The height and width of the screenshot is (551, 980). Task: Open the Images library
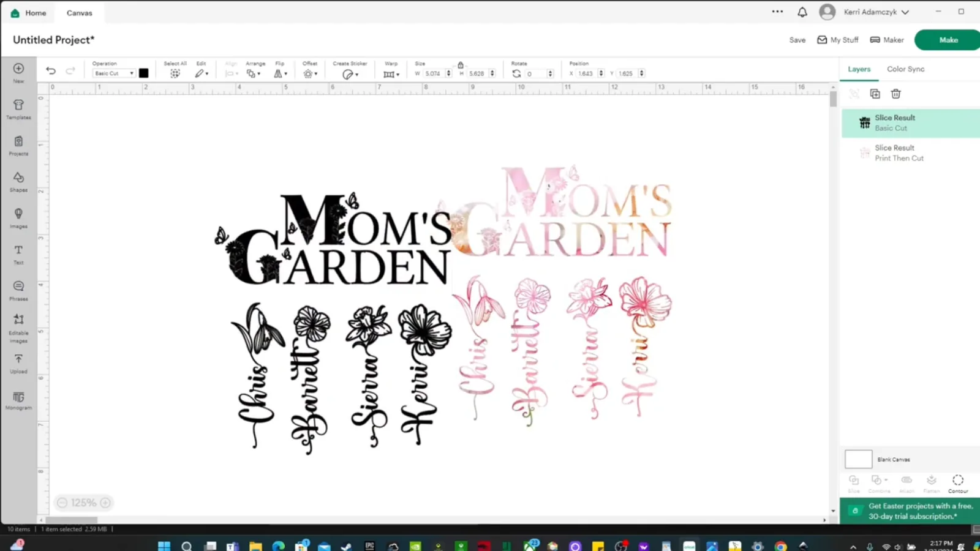click(18, 218)
